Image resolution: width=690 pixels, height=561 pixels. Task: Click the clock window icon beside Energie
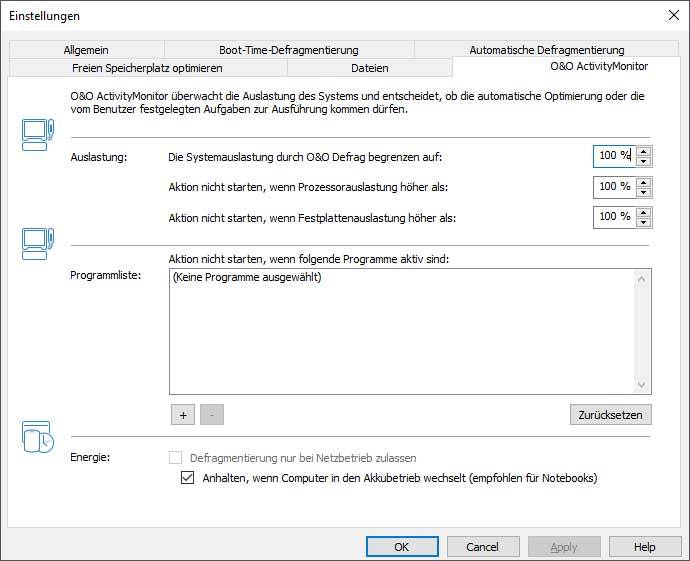click(x=38, y=436)
